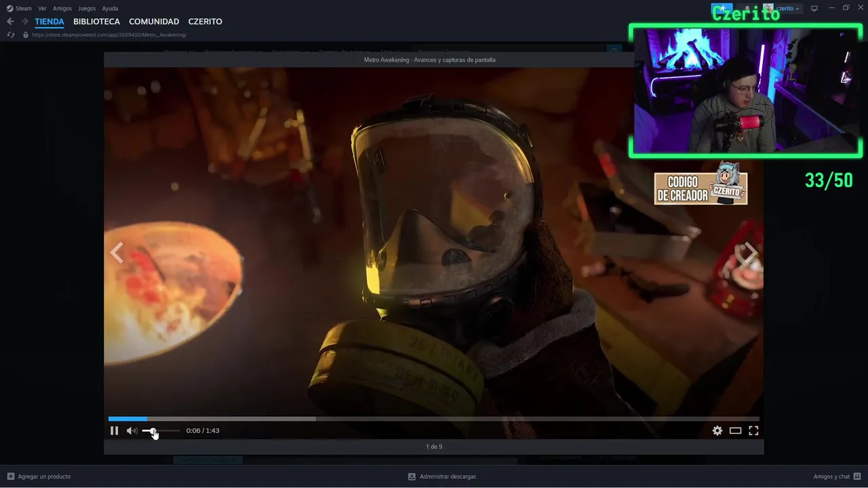Select the store page URL
This screenshot has height=488, width=868.
[x=109, y=35]
